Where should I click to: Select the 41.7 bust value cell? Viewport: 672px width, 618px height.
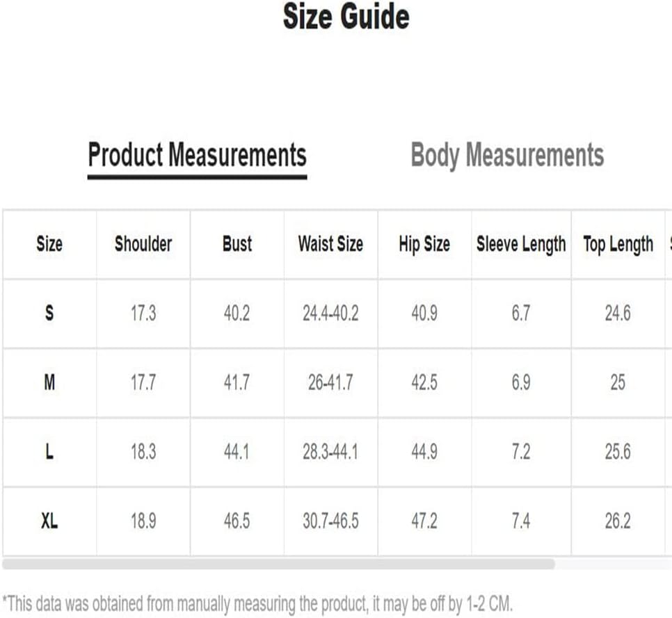(x=237, y=382)
